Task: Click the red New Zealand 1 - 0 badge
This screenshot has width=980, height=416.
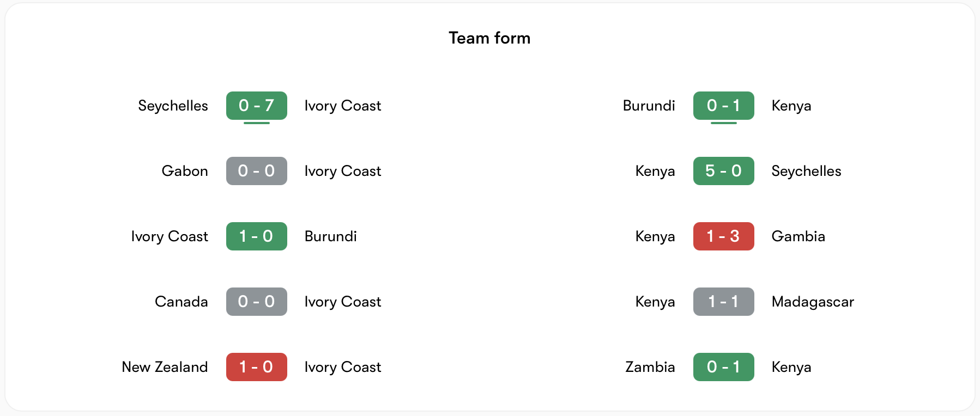Action: [x=256, y=367]
